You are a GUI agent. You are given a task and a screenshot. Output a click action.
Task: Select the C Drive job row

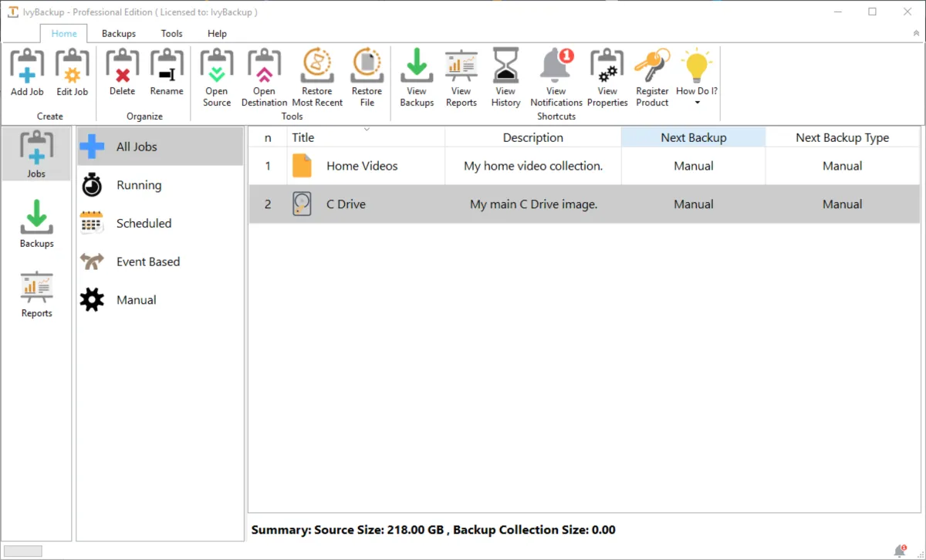click(584, 204)
